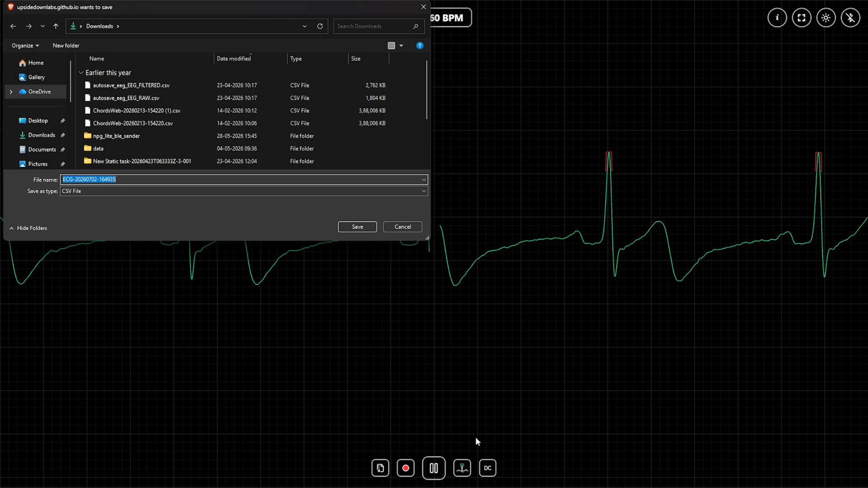Close the save dialog window
This screenshot has width=868, height=488.
(x=424, y=7)
